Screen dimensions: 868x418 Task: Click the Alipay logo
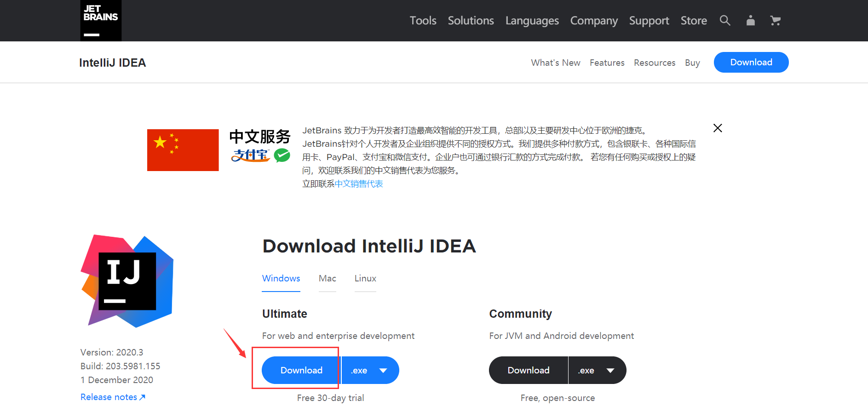pos(250,155)
